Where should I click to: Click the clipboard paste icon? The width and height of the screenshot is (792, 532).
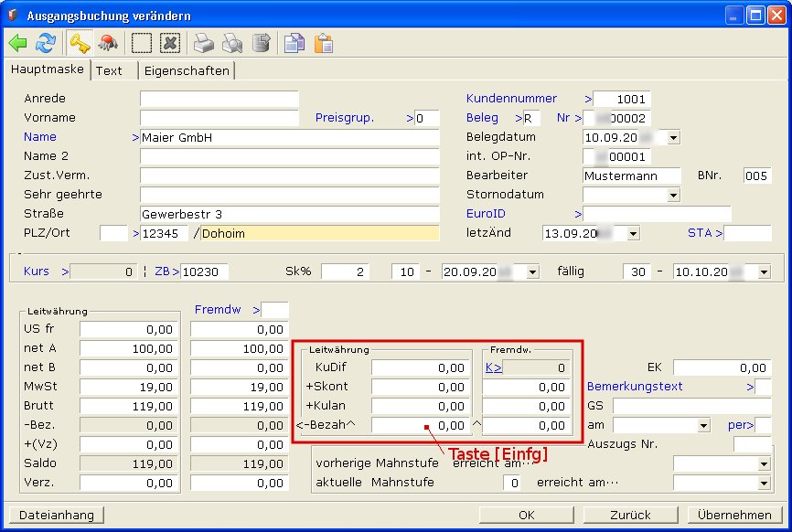tap(323, 43)
